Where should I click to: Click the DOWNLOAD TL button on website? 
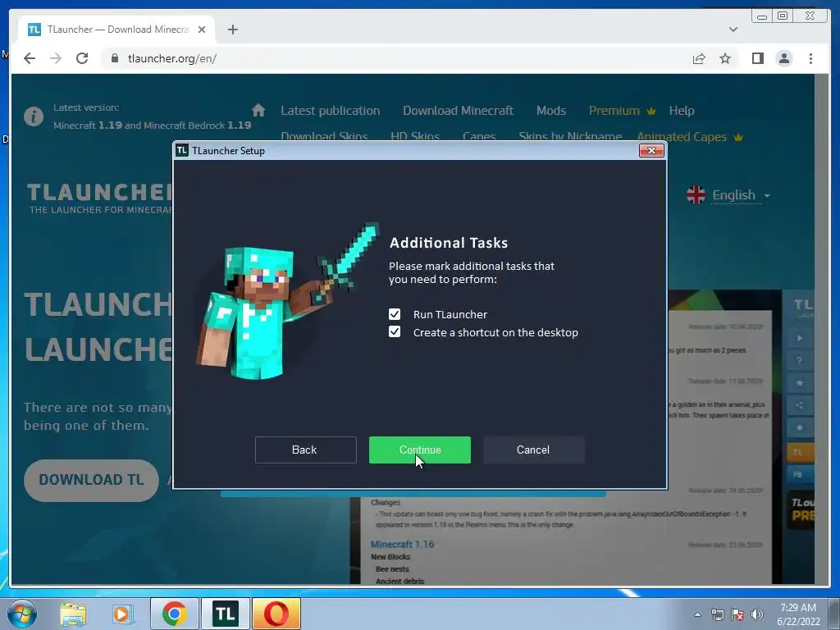(x=91, y=480)
